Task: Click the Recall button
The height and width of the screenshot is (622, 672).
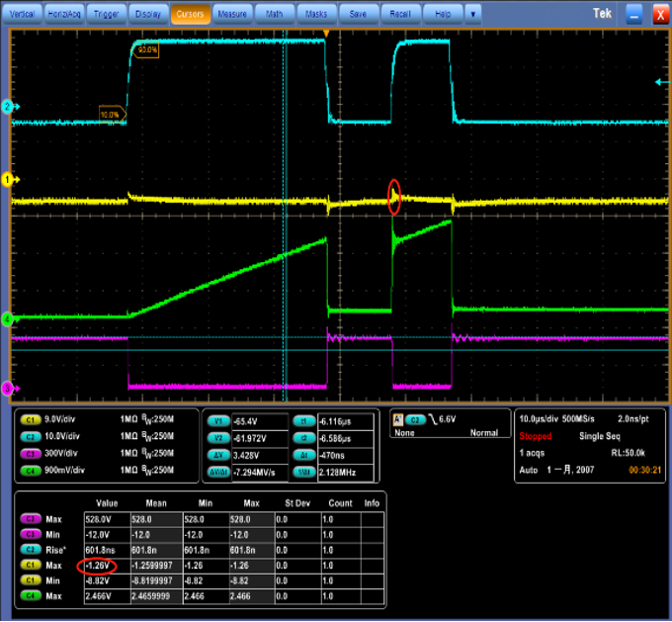Action: 399,15
